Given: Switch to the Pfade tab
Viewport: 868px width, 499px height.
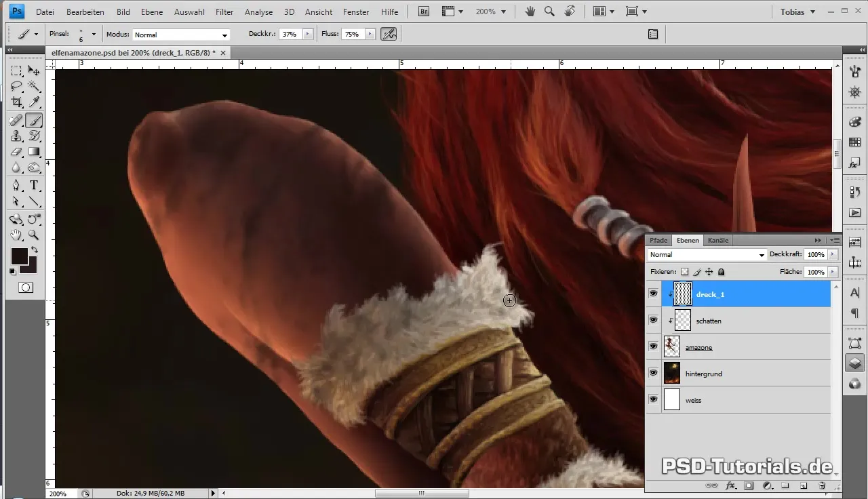Looking at the screenshot, I should pyautogui.click(x=658, y=240).
